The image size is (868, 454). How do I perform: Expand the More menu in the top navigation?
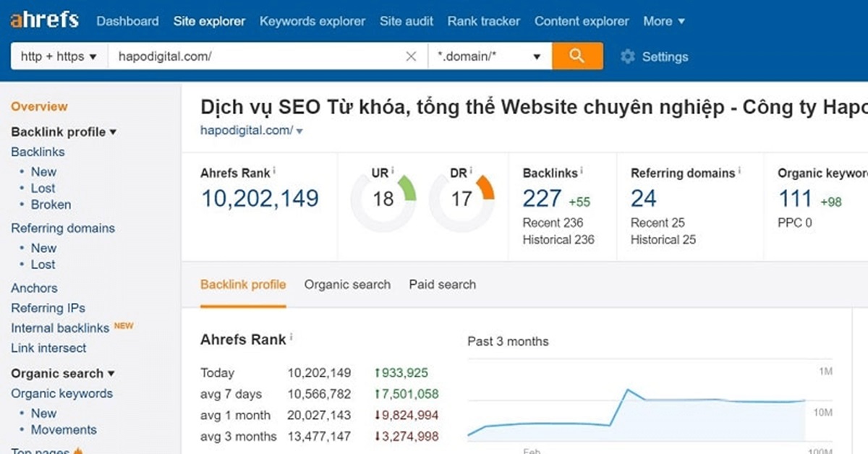(664, 21)
